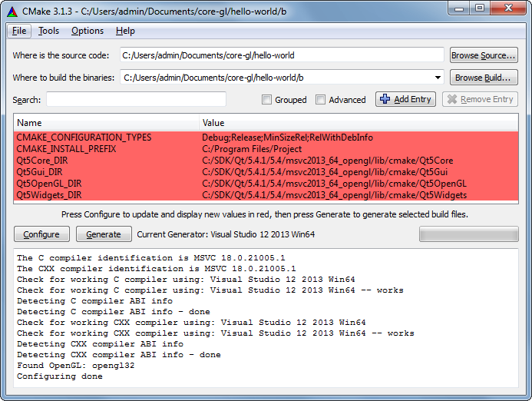Click the Configure button

pos(41,234)
